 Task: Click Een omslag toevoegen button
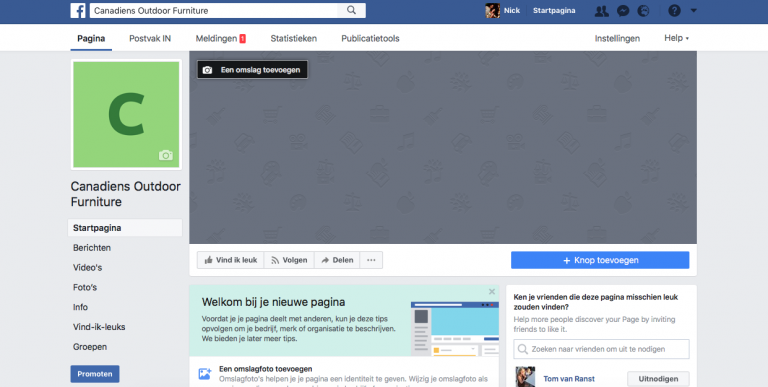point(252,70)
